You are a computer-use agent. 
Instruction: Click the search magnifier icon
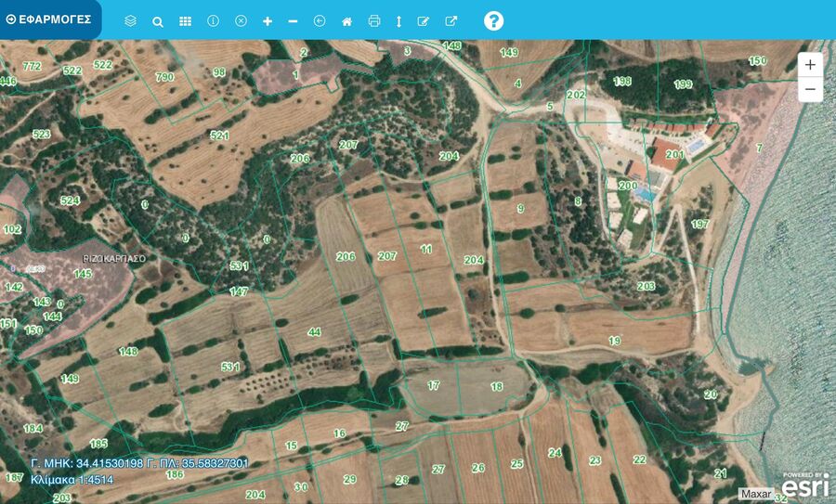(x=158, y=20)
